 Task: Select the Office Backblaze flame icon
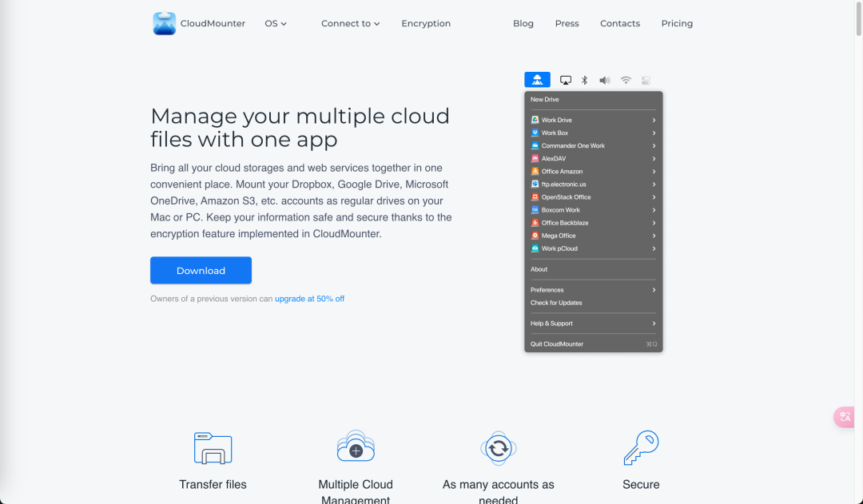535,223
